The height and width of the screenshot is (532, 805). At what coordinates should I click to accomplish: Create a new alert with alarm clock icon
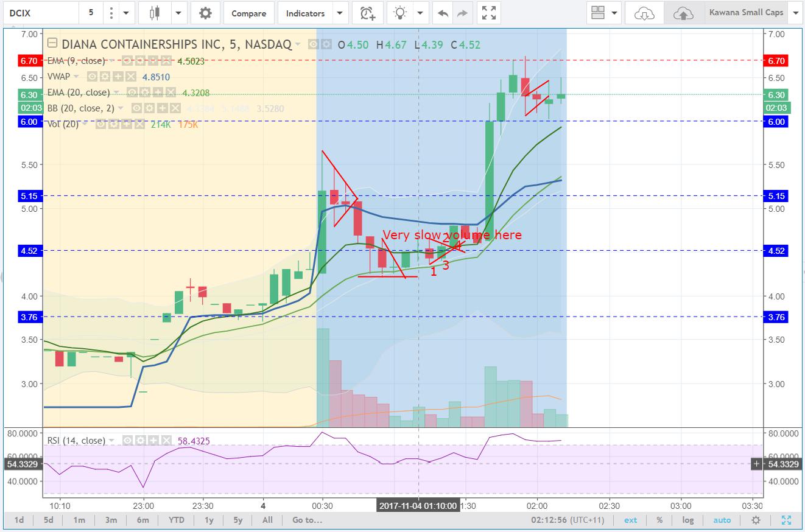(368, 13)
